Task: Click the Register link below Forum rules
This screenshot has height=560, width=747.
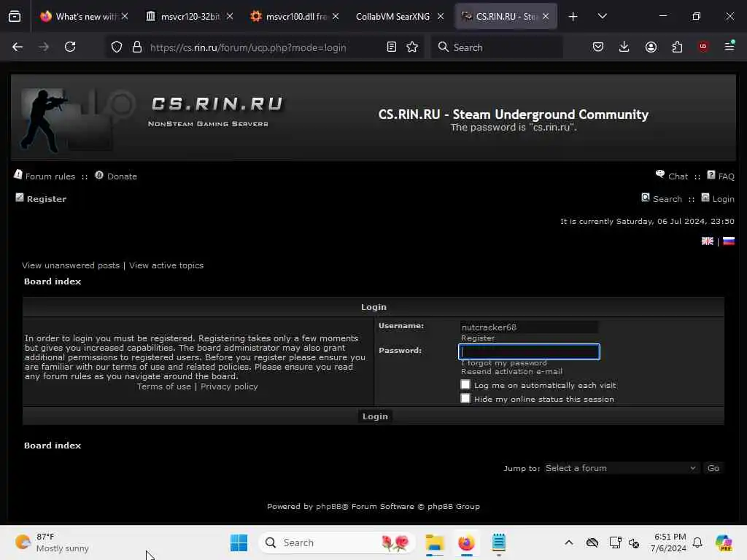Action: click(x=46, y=199)
